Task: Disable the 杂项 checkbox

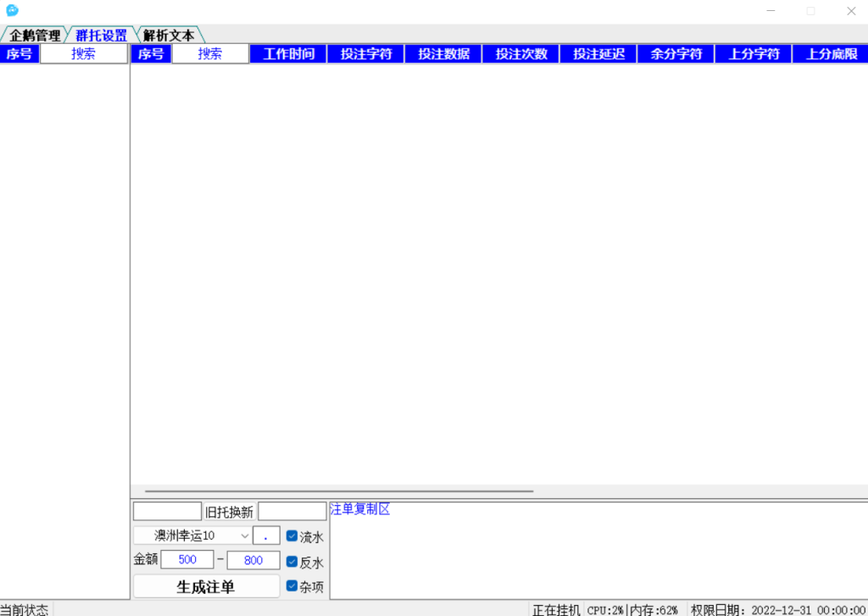Action: [x=292, y=586]
